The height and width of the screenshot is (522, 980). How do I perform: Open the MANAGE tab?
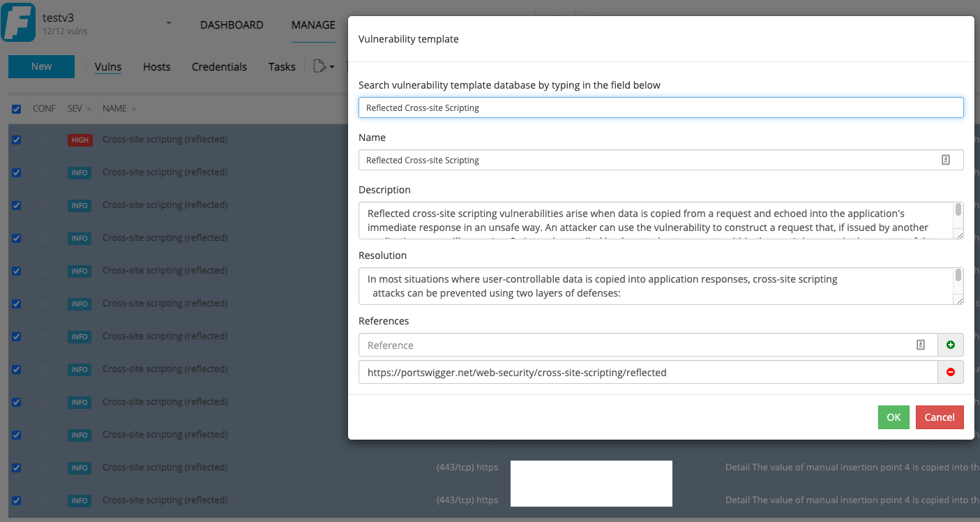tap(313, 24)
